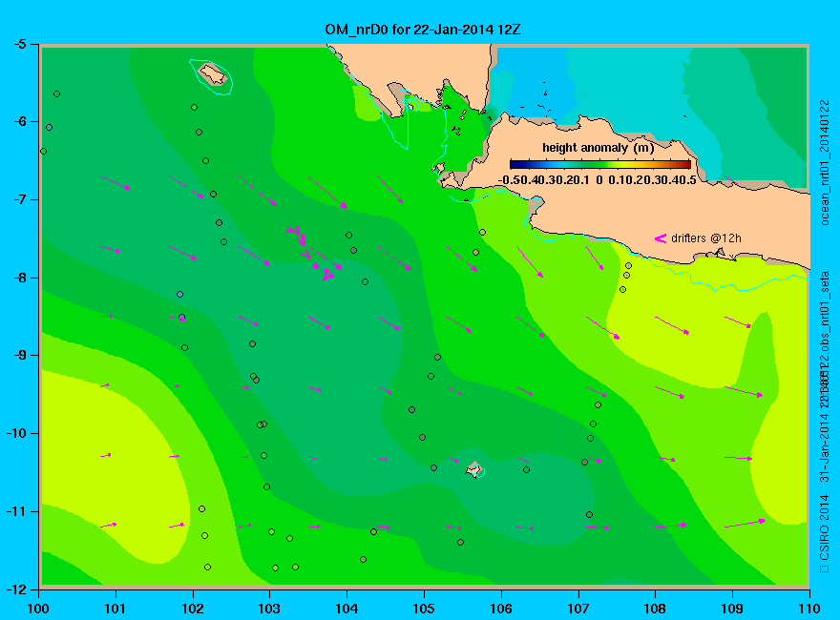This screenshot has height=620, width=840.
Task: Click the y-axis tick label -11
Action: coord(16,511)
